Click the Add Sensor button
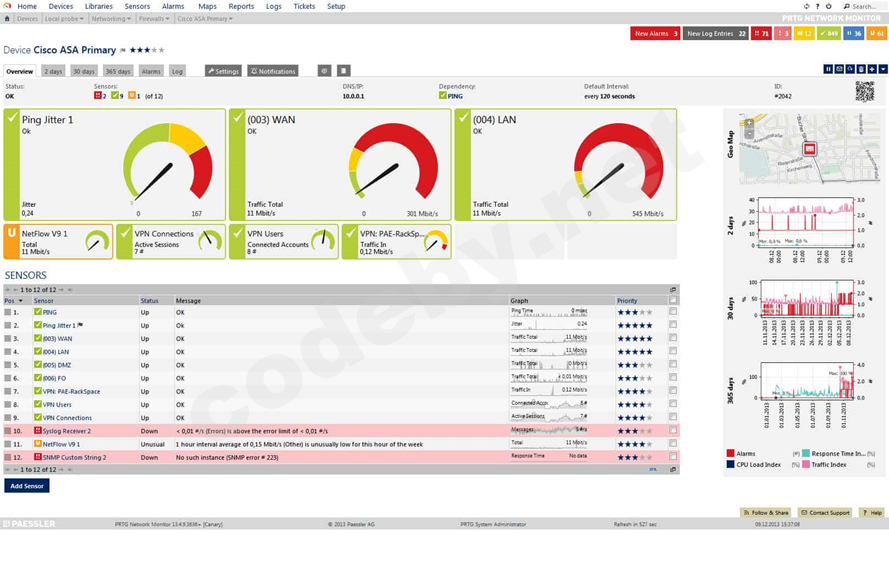The height and width of the screenshot is (568, 889). point(27,486)
